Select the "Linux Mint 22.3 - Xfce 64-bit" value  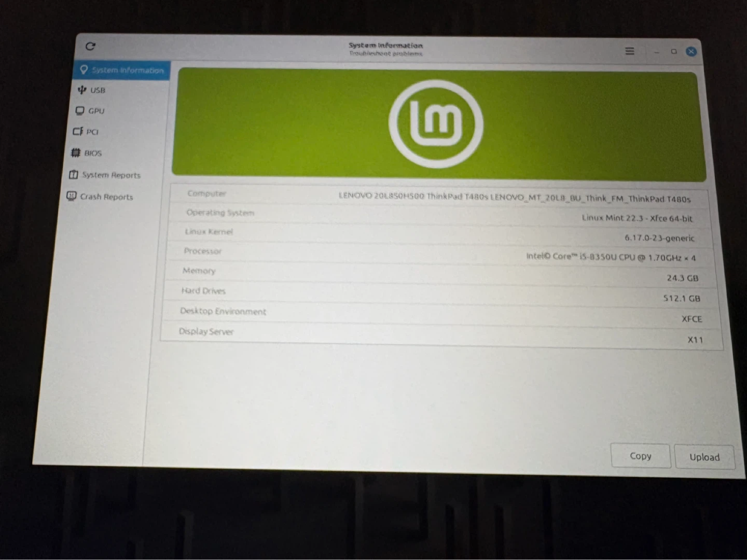pos(637,218)
